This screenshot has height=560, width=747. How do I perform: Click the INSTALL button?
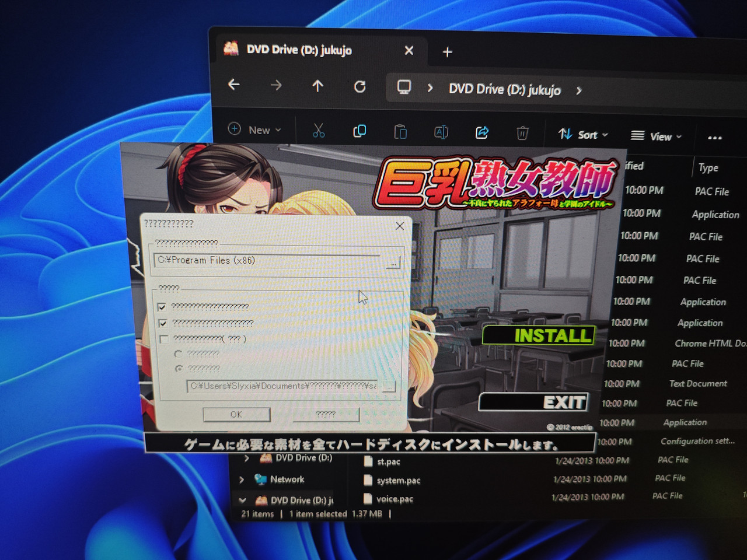[539, 335]
